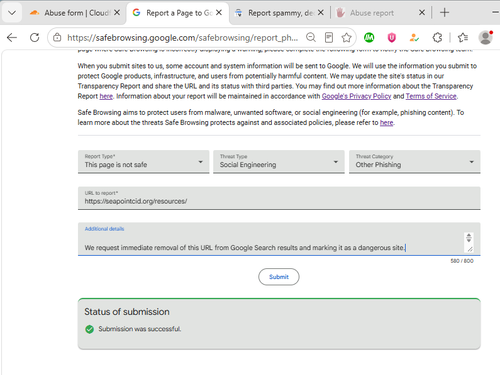Screen dimensions: 500x375
Task: Click the URL to report field
Action: point(279,198)
